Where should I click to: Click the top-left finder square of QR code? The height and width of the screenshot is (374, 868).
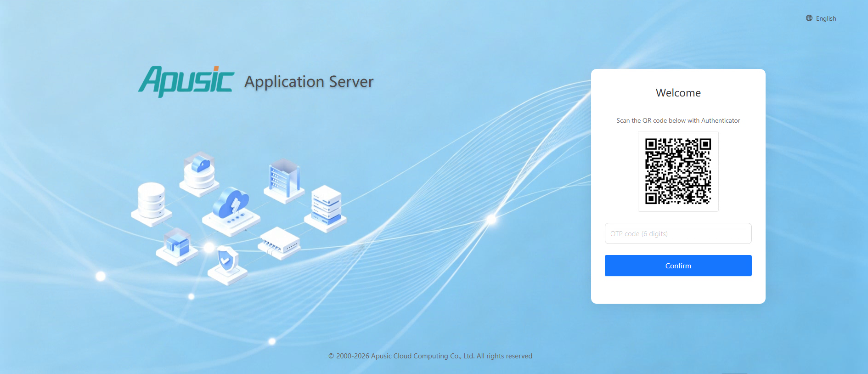[x=651, y=144]
